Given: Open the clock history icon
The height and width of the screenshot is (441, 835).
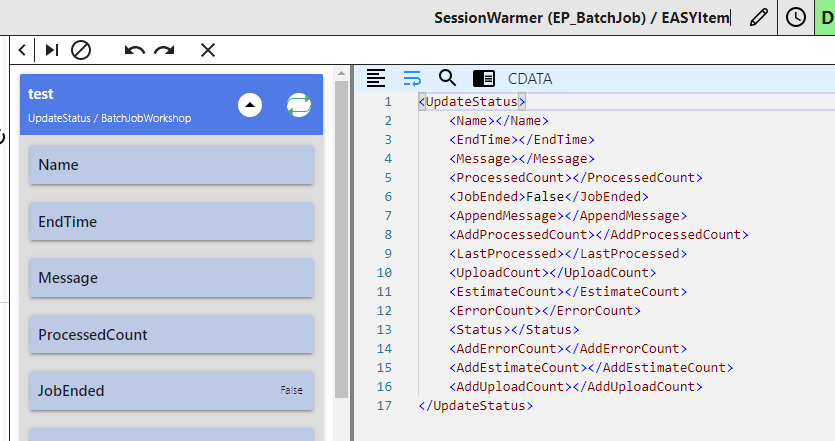Looking at the screenshot, I should click(x=796, y=18).
